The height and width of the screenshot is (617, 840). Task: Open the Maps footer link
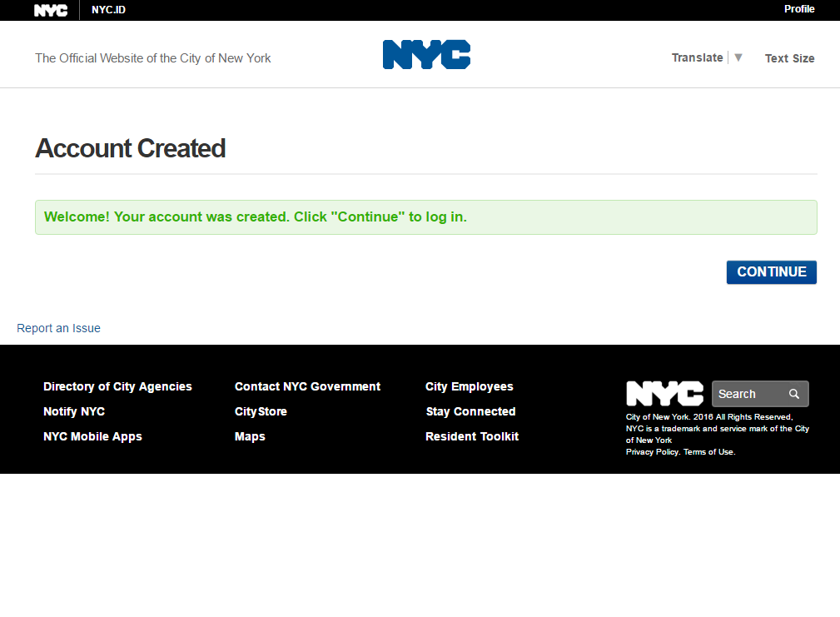pyautogui.click(x=250, y=436)
